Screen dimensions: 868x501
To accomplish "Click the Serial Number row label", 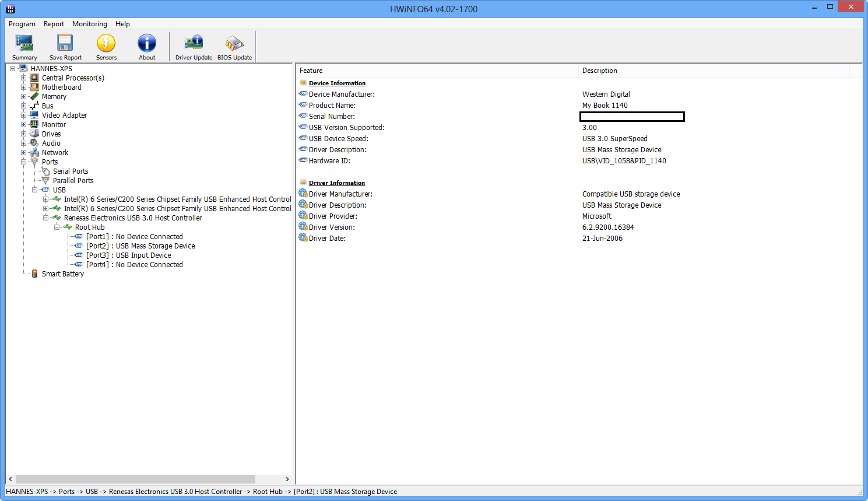I will coord(332,116).
